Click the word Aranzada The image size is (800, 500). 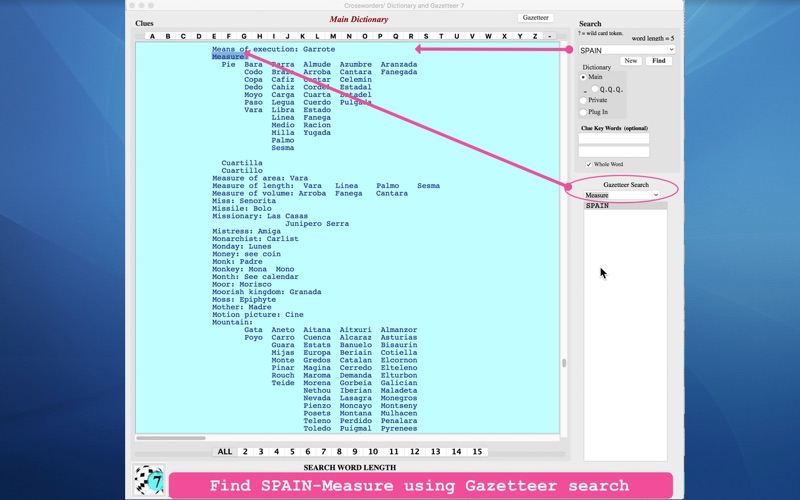pos(398,64)
